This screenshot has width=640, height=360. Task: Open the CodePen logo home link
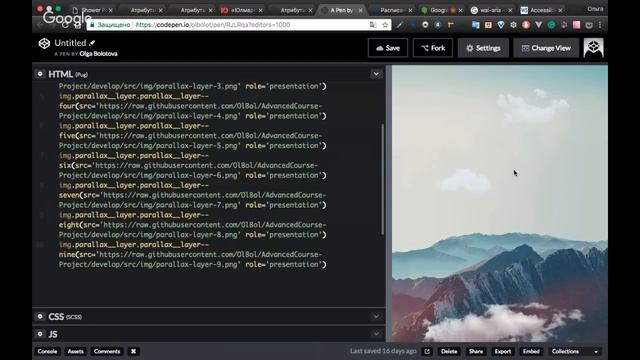(x=44, y=43)
